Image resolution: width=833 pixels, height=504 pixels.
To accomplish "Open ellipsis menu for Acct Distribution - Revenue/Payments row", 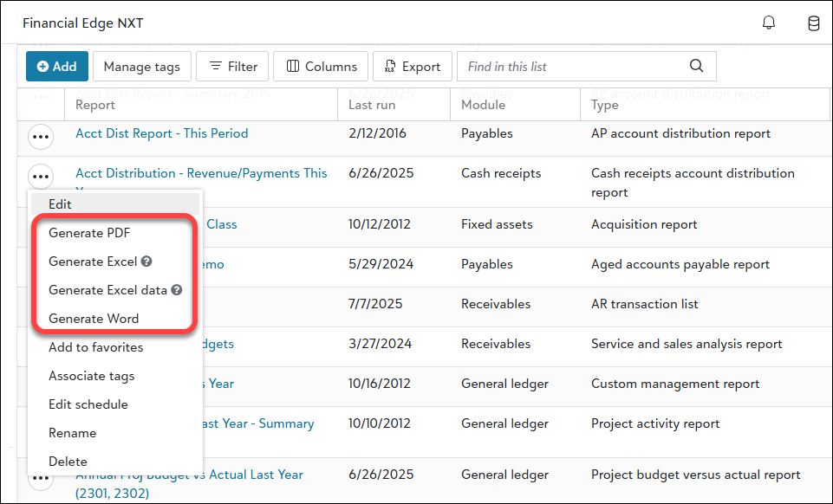I will [41, 177].
